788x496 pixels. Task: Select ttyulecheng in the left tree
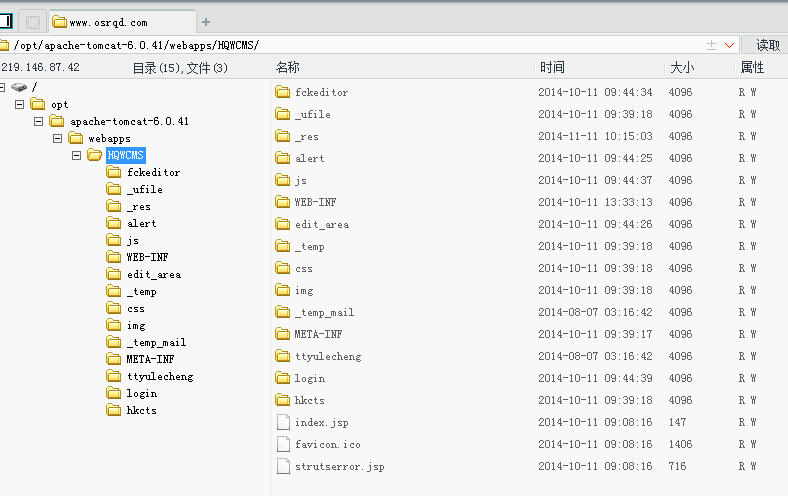(x=160, y=376)
